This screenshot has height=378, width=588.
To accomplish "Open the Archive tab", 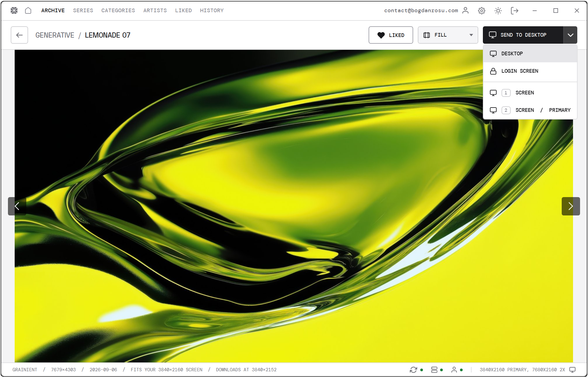I will [53, 10].
